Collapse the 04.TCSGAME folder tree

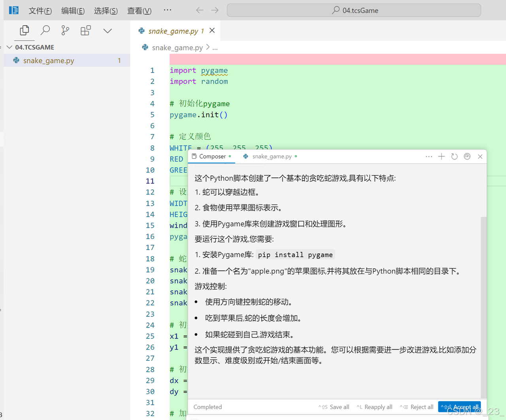(x=9, y=47)
